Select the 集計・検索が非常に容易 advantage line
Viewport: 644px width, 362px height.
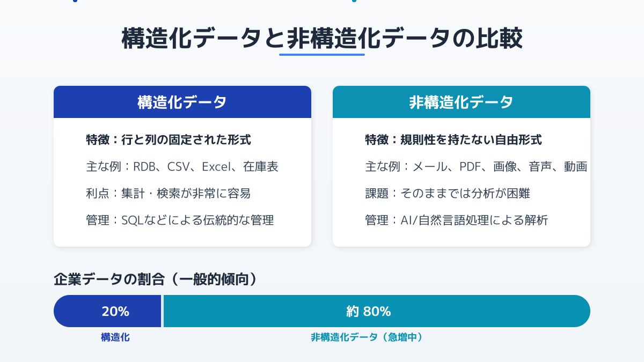click(x=168, y=193)
